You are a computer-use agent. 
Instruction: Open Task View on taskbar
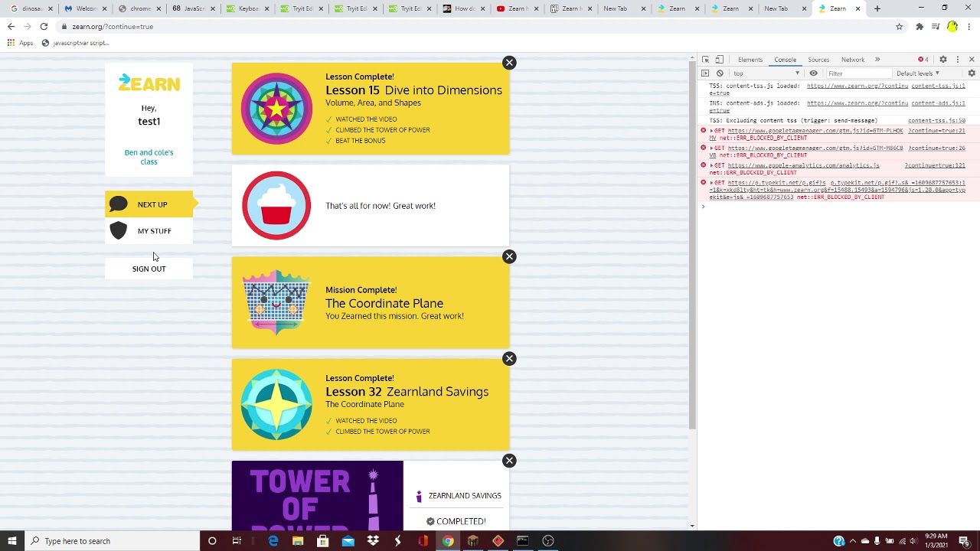pos(237,541)
